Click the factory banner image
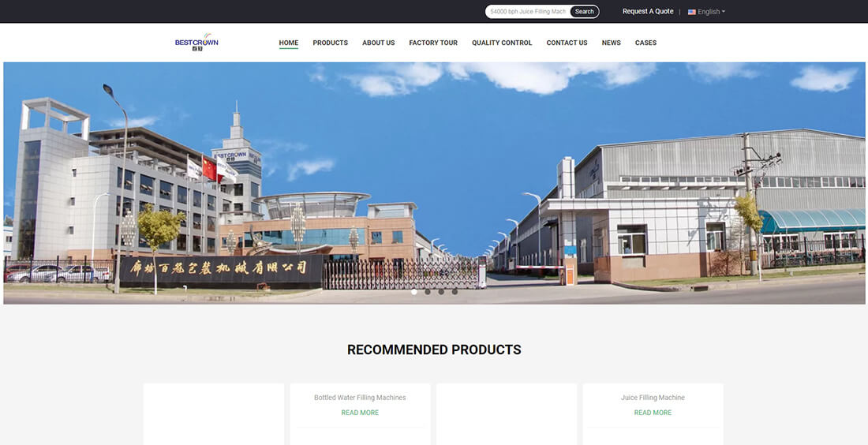 pyautogui.click(x=434, y=183)
